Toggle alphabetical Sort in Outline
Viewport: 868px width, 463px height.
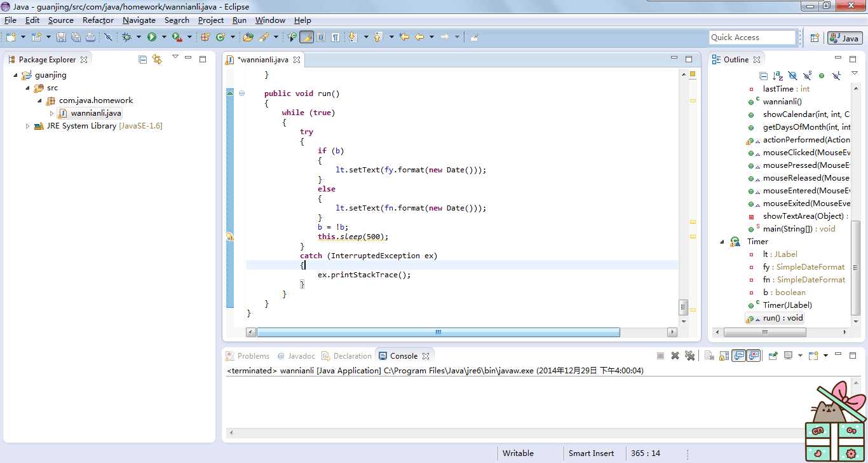tap(778, 76)
